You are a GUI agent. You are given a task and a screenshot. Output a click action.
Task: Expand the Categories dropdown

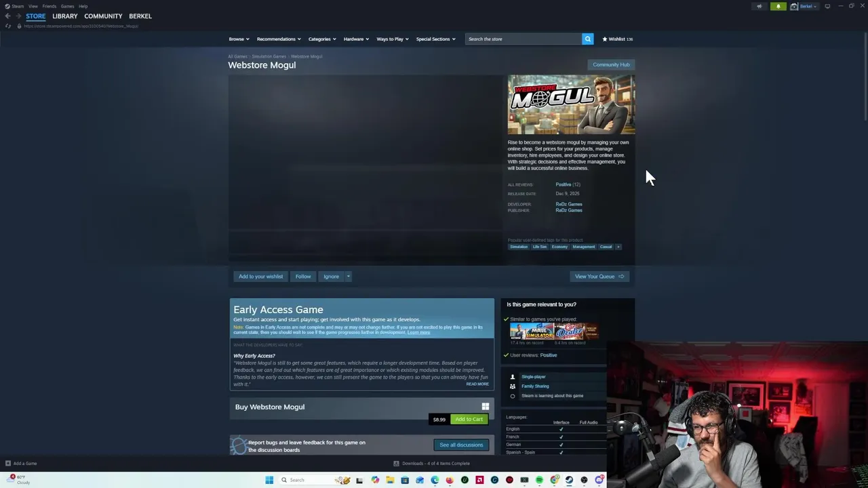click(322, 39)
